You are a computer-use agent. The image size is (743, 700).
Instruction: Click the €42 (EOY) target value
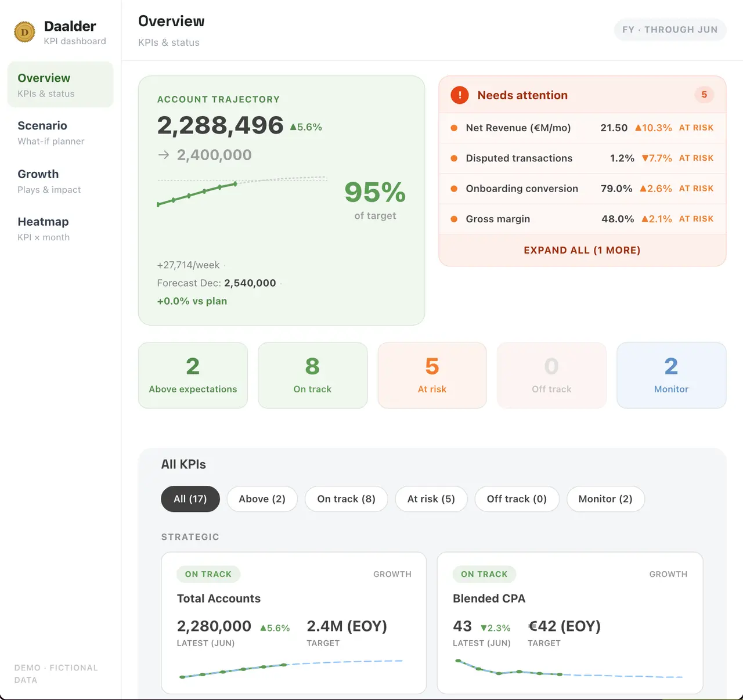coord(564,626)
